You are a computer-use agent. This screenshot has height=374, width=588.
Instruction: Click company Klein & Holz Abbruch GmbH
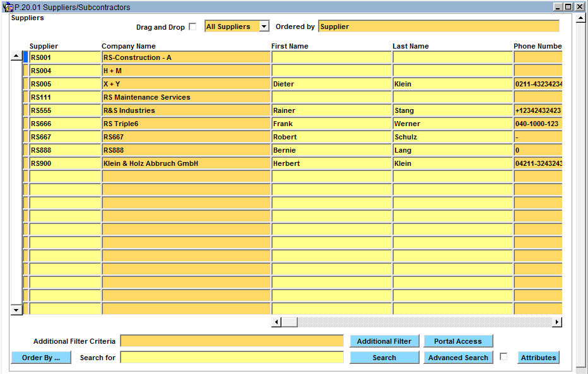(x=186, y=163)
